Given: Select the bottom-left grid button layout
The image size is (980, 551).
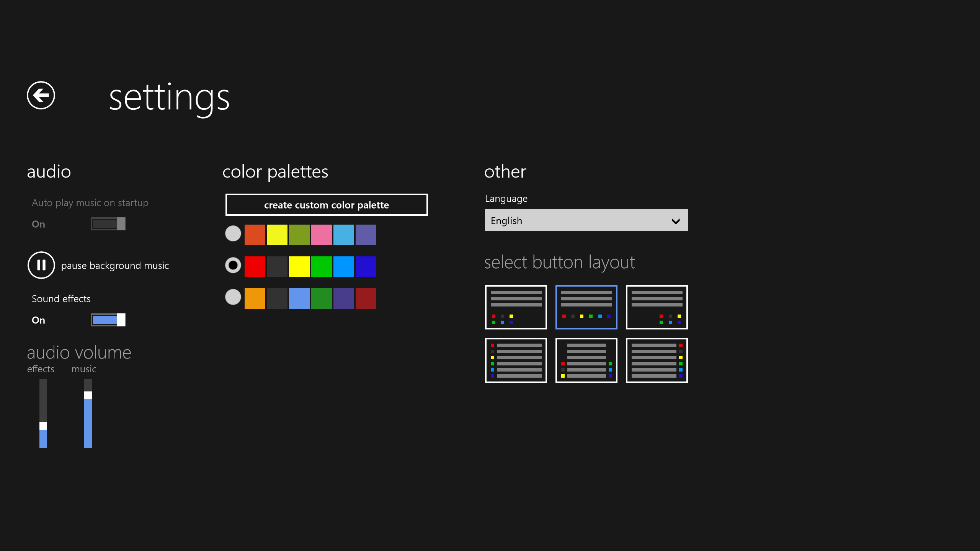Looking at the screenshot, I should (x=516, y=307).
